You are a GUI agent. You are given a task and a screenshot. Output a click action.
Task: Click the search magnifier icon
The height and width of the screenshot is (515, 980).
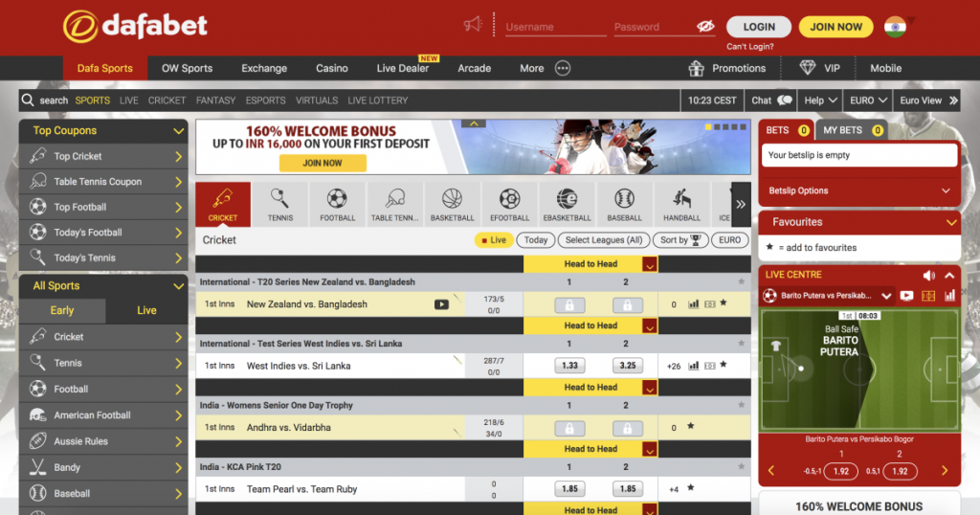pyautogui.click(x=28, y=100)
